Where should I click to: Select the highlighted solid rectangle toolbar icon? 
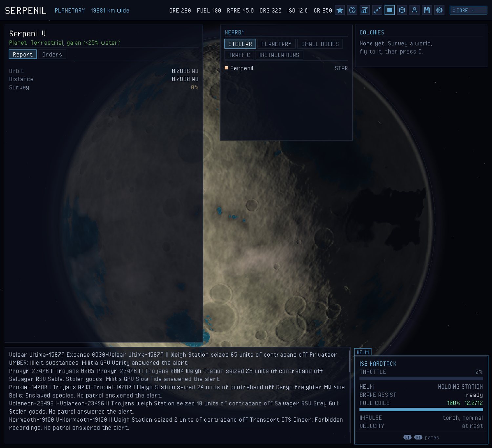[x=390, y=10]
